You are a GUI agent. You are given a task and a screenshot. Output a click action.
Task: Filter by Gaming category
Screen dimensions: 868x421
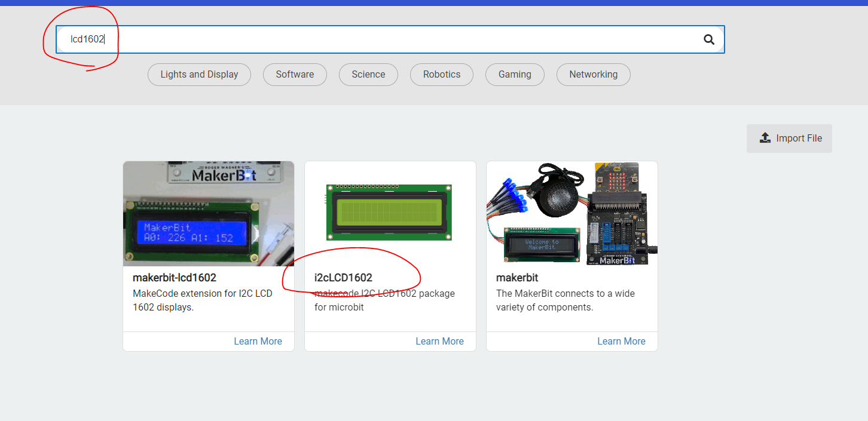click(x=515, y=75)
